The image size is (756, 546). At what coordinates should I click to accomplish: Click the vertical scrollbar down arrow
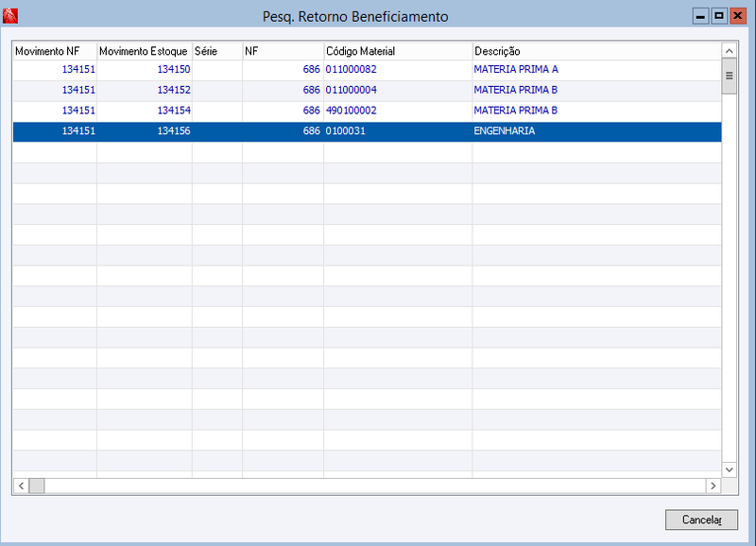point(729,469)
